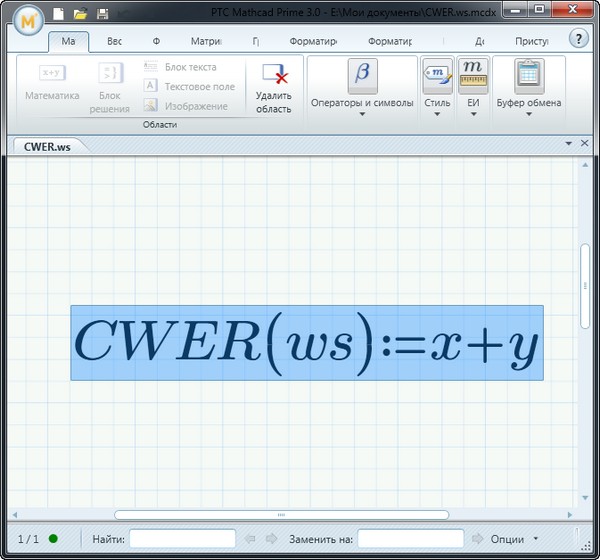Save the worksheet with the floppy disk icon
The width and height of the screenshot is (600, 560).
(102, 14)
